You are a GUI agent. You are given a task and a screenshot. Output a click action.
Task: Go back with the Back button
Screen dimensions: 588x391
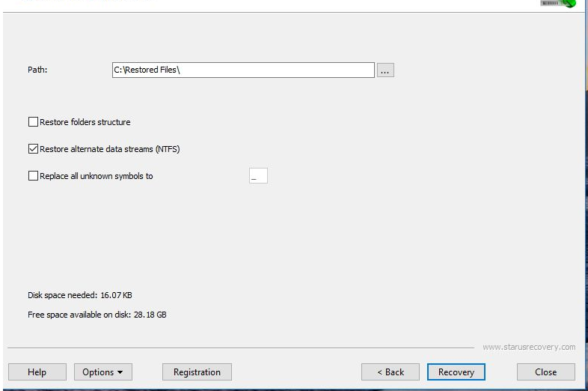click(x=391, y=372)
